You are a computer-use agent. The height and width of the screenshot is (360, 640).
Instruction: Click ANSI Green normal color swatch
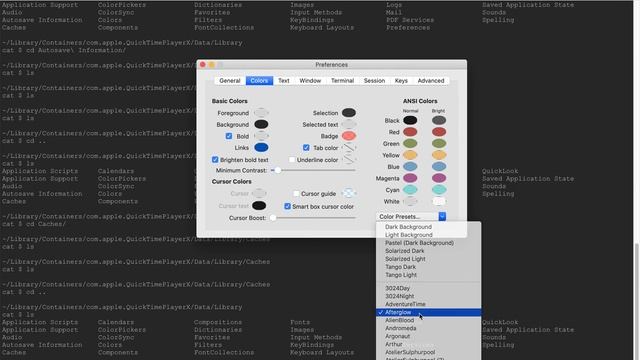410,143
